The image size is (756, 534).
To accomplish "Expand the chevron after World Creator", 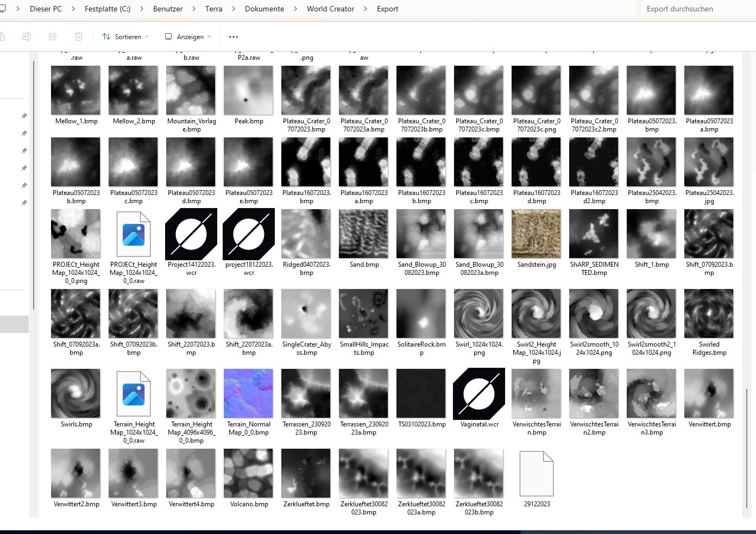I will click(366, 9).
